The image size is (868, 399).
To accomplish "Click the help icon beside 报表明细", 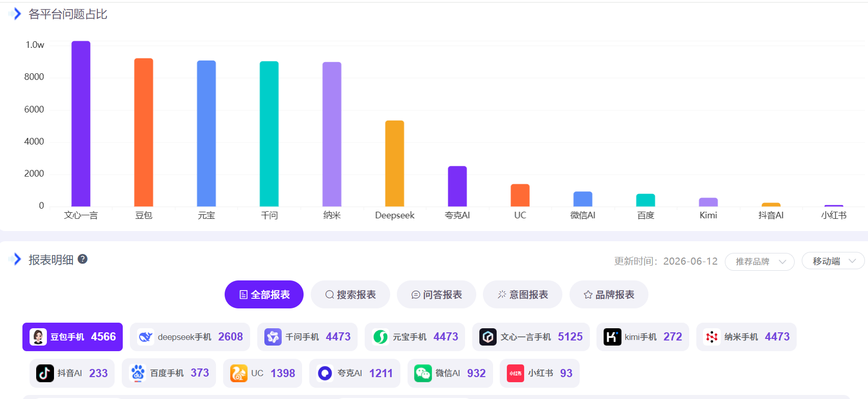I will (x=83, y=259).
